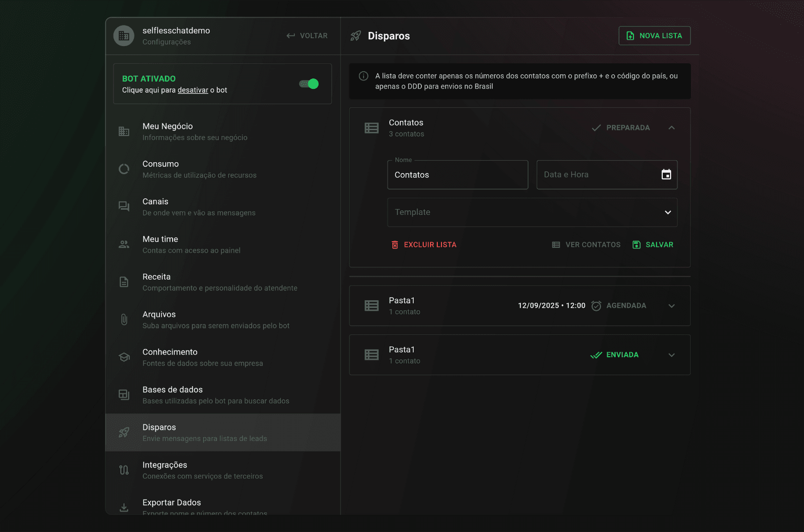Click the BOT ATIVADO heading text

pyautogui.click(x=149, y=78)
